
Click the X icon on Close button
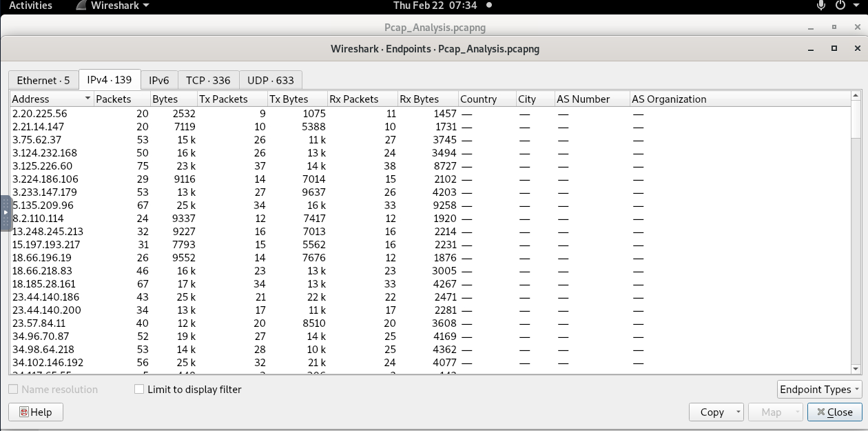pos(820,412)
